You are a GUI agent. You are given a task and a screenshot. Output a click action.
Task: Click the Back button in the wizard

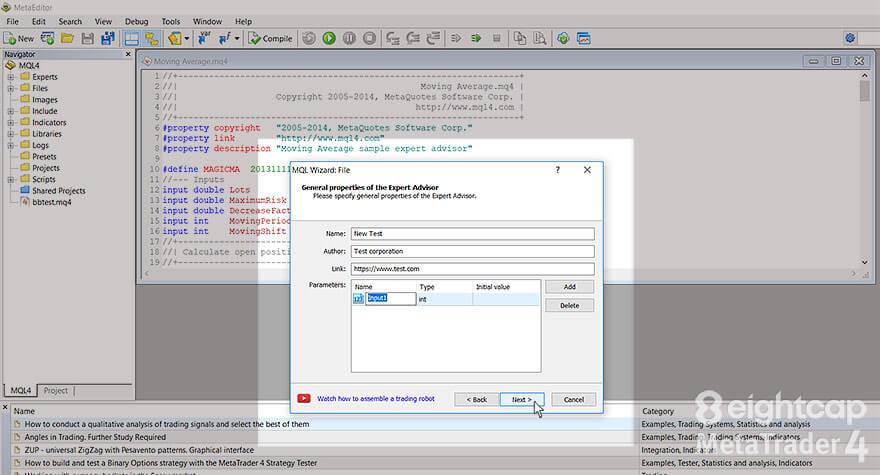coord(476,399)
